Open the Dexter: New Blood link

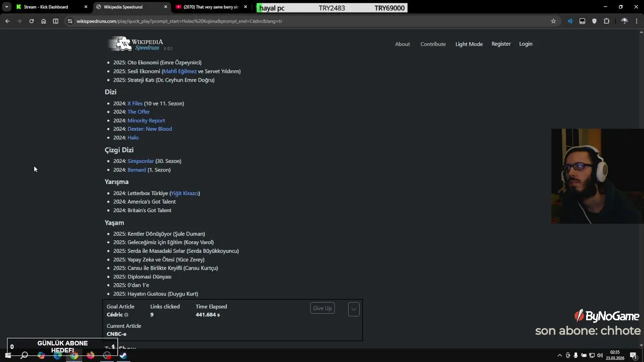(x=149, y=129)
